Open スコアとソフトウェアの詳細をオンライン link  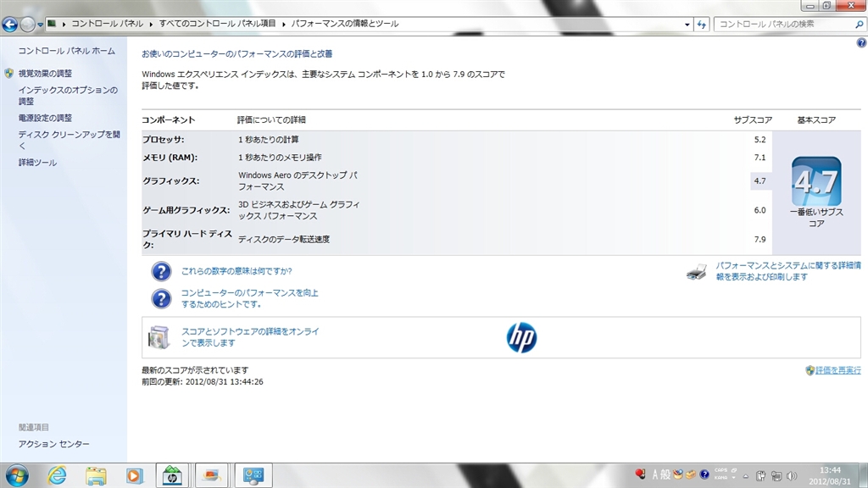(250, 337)
